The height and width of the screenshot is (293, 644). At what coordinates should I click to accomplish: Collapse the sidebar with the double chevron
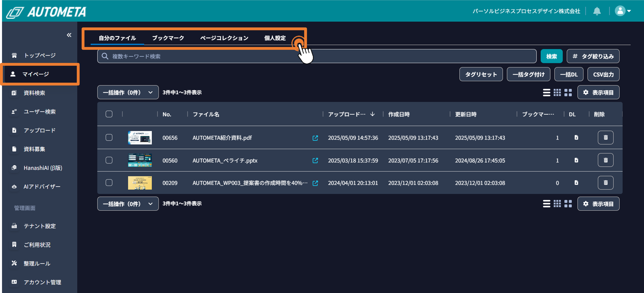[69, 35]
